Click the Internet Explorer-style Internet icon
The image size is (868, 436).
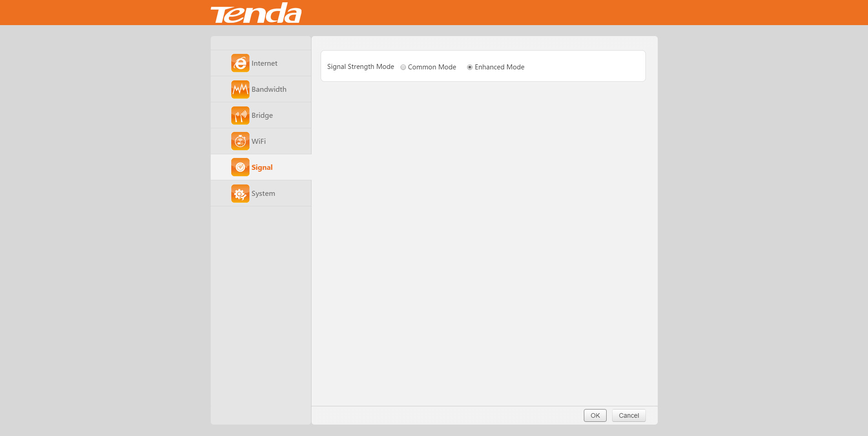[x=240, y=63]
